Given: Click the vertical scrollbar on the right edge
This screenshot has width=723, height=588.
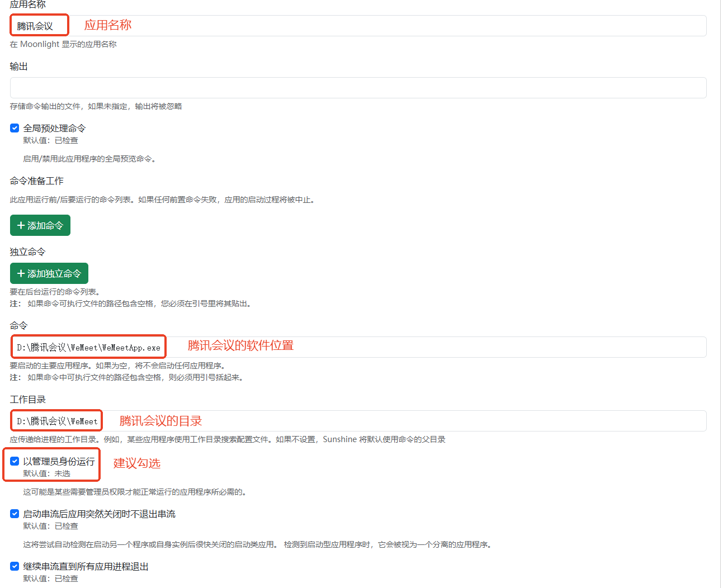Looking at the screenshot, I should coord(721,279).
